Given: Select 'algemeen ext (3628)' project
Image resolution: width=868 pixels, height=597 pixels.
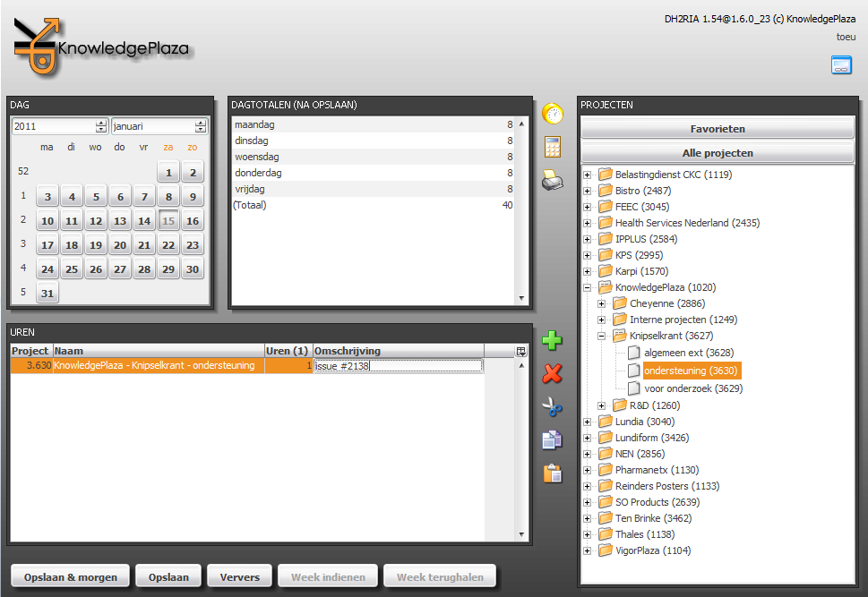Looking at the screenshot, I should coord(689,353).
